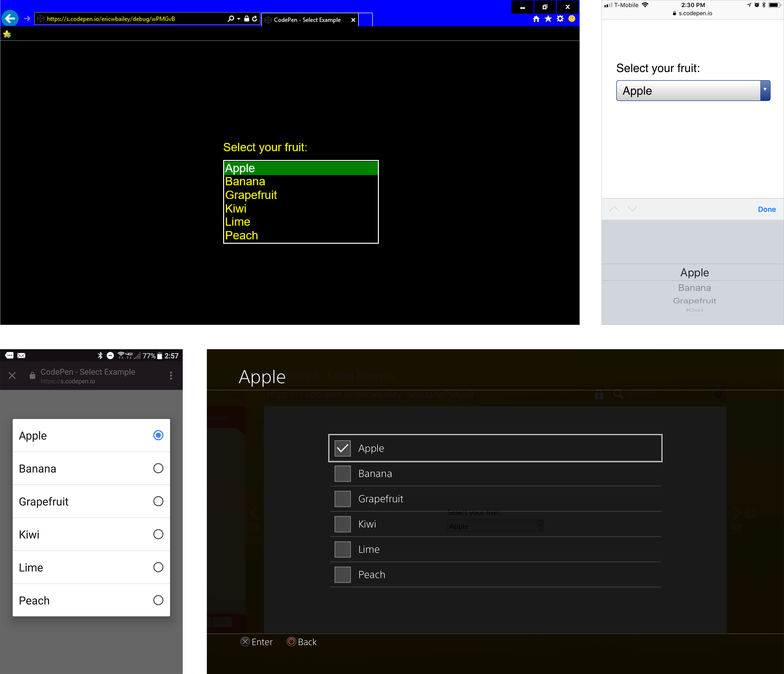Expand the address bar search dropdown arrow
The width and height of the screenshot is (784, 674).
click(239, 19)
